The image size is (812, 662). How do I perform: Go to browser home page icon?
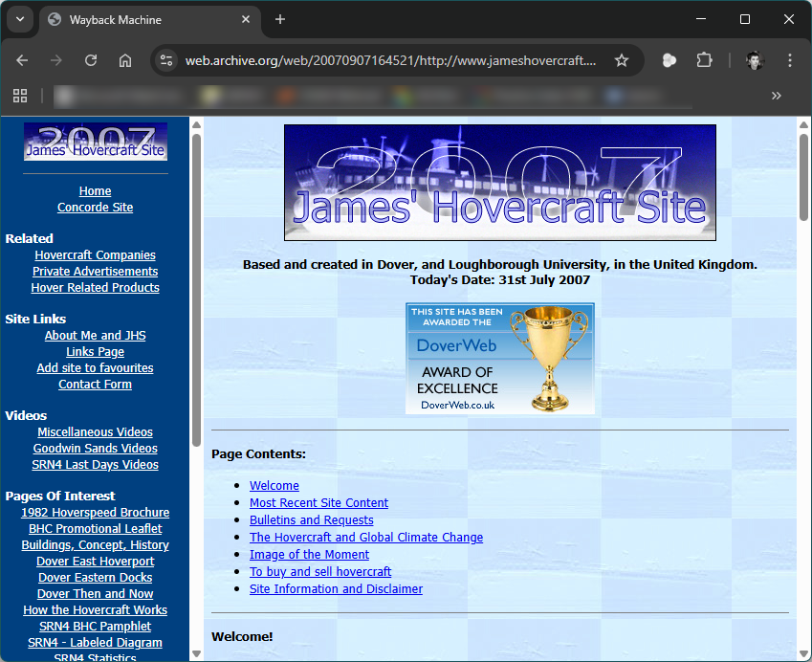125,60
